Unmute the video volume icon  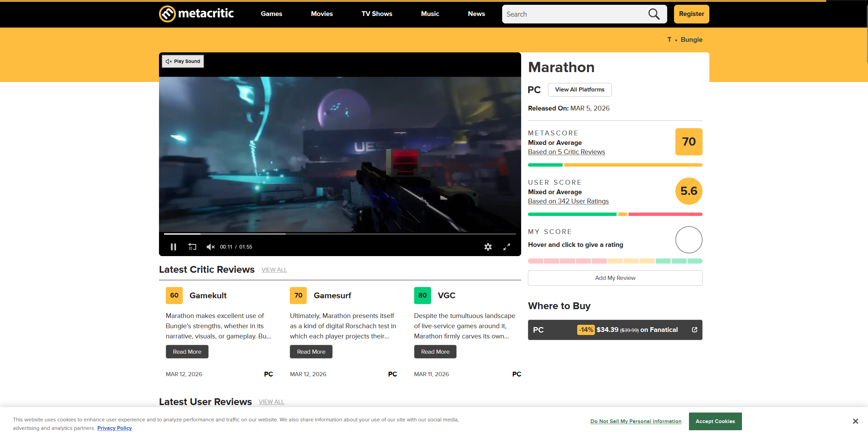pyautogui.click(x=210, y=247)
